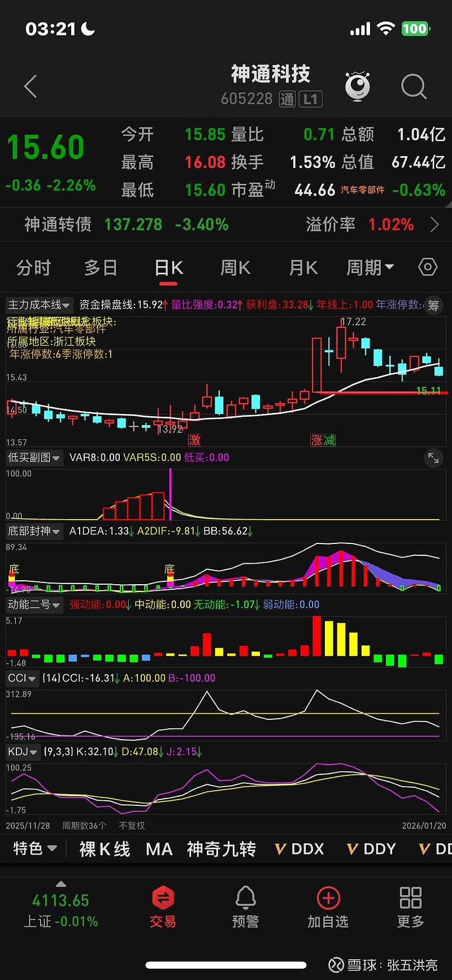Switch to 月K tab
Screen dimensions: 452x980
(303, 267)
